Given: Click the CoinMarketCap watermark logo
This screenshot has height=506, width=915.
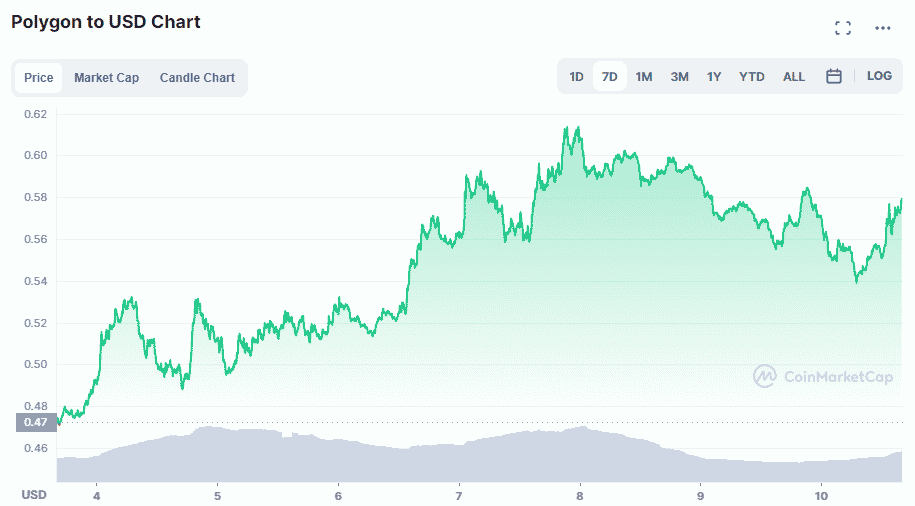Looking at the screenshot, I should point(810,376).
